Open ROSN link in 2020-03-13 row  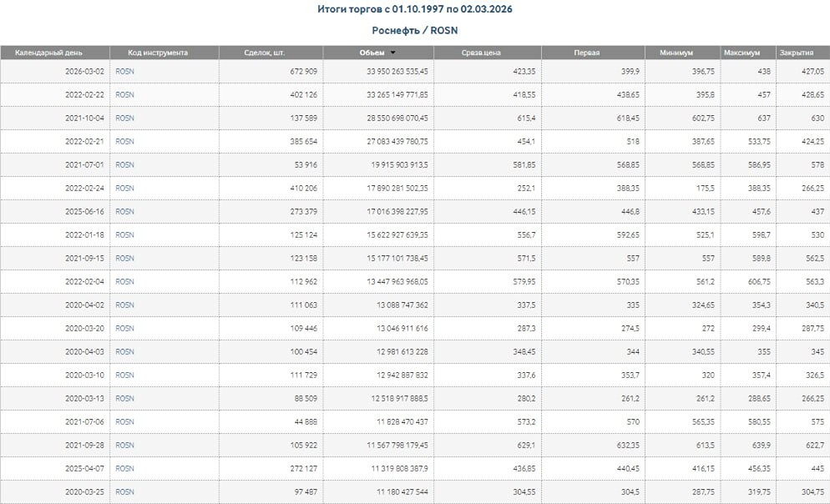(124, 399)
